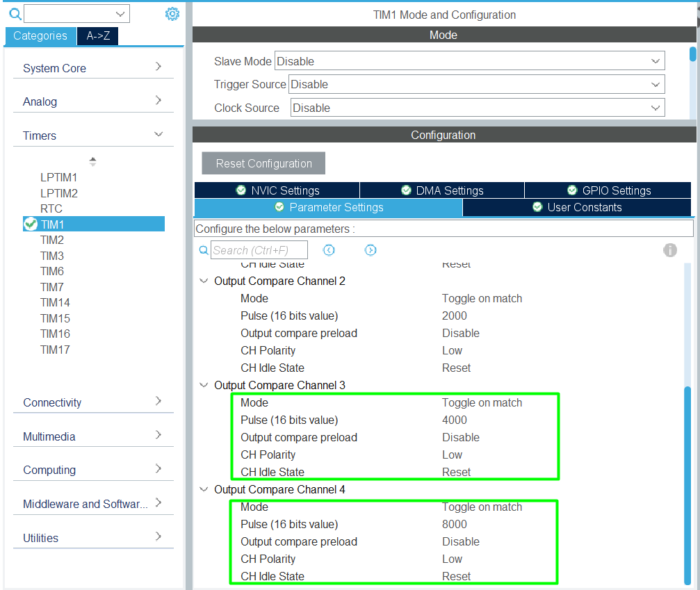Open the User Constants tab

(x=576, y=207)
